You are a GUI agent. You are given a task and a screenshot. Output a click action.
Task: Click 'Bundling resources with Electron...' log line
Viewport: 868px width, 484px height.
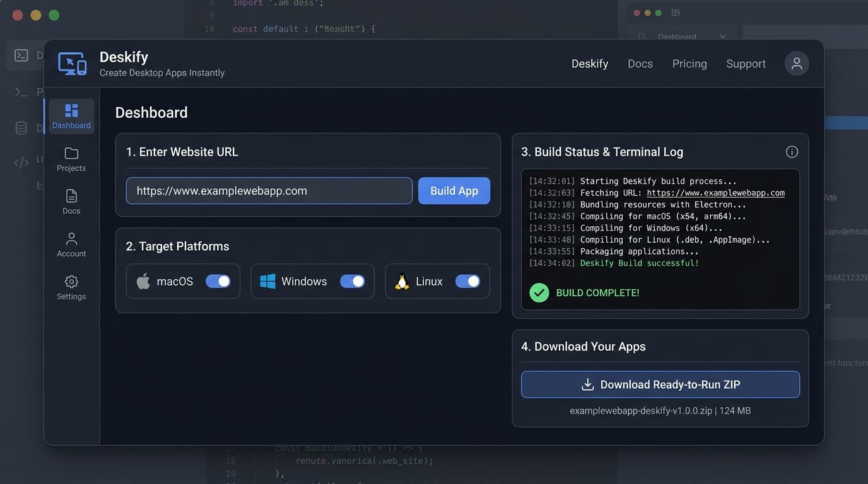click(x=664, y=204)
